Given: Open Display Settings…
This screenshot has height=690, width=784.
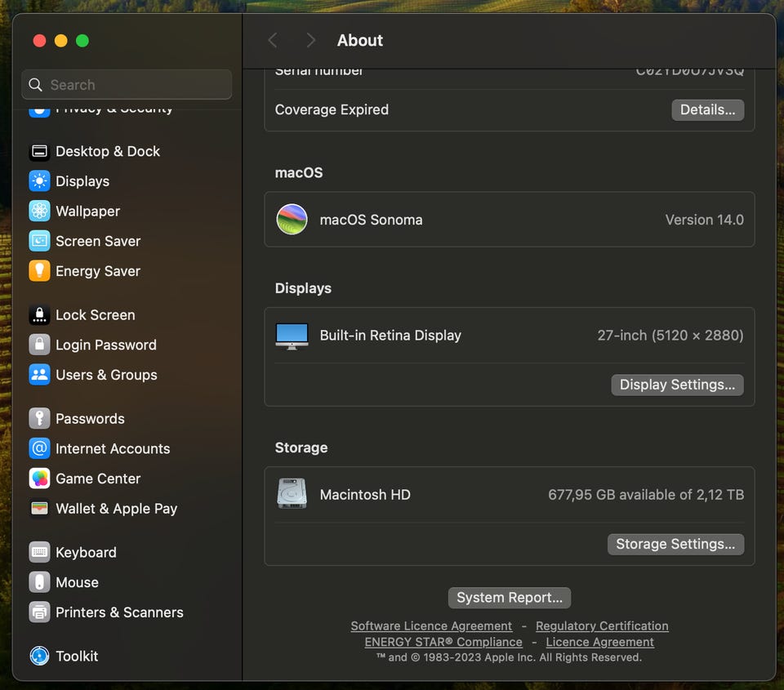Looking at the screenshot, I should (677, 385).
